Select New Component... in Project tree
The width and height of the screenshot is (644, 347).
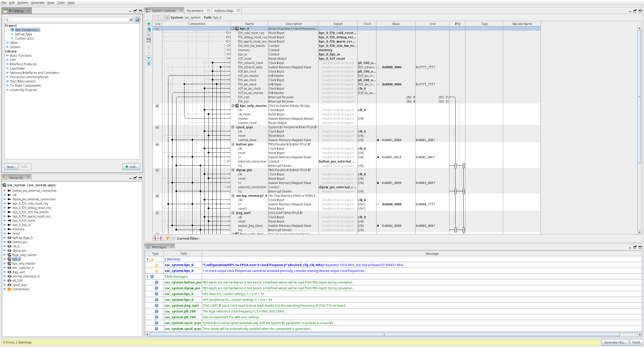[x=27, y=30]
